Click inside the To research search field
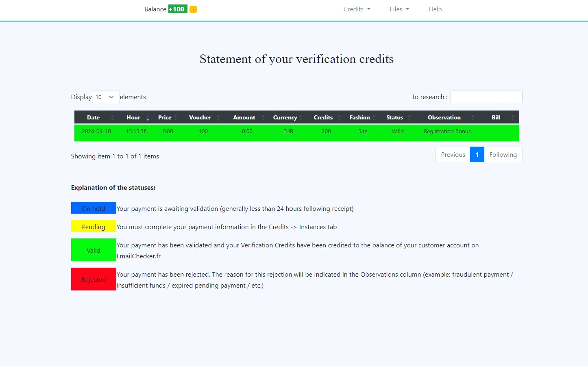The image size is (588, 366). pos(486,97)
